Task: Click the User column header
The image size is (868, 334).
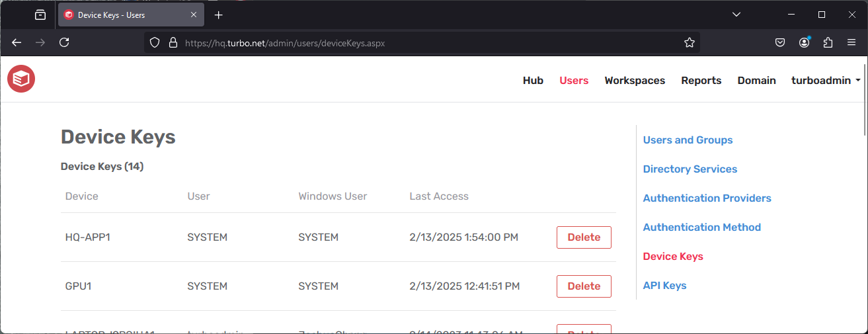Action: click(x=198, y=196)
